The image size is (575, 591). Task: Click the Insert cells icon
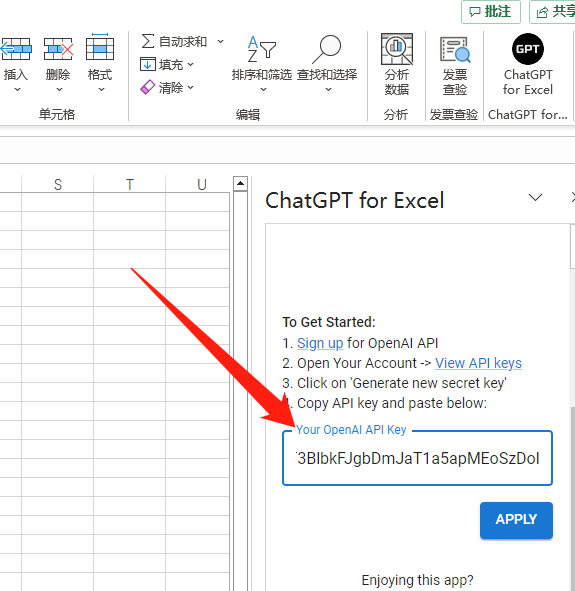[16, 49]
